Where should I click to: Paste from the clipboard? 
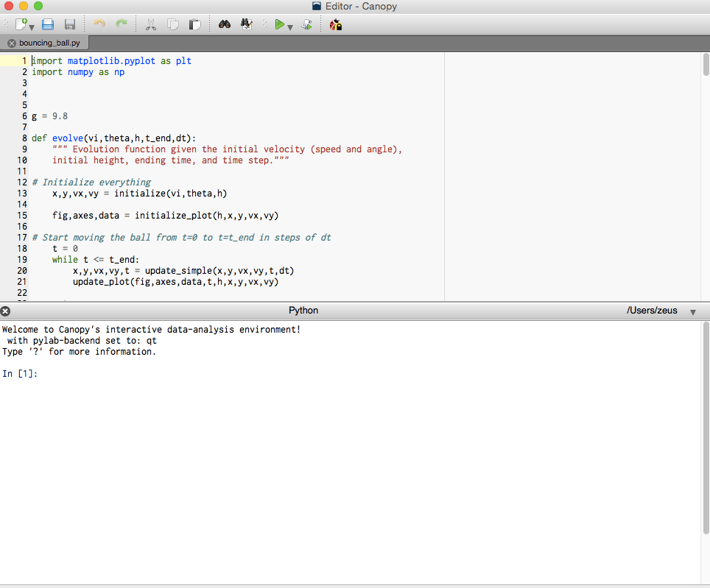194,24
